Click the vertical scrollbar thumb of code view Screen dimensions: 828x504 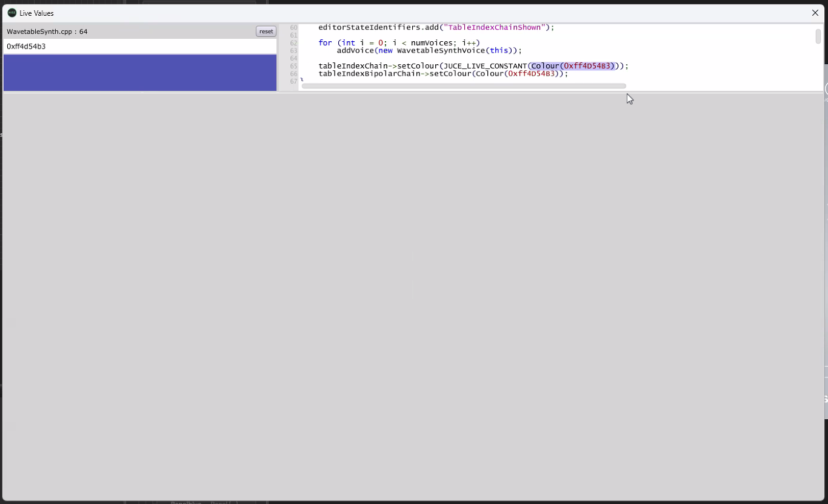coord(818,36)
